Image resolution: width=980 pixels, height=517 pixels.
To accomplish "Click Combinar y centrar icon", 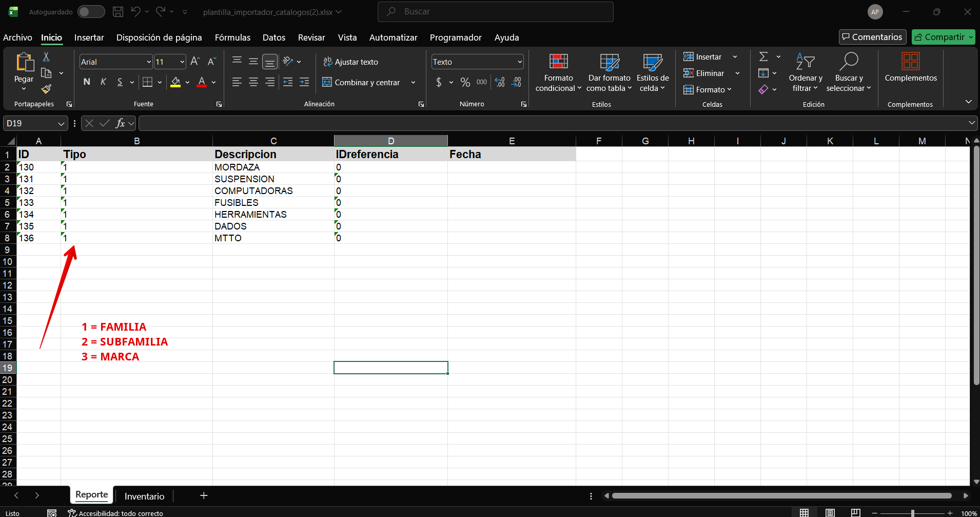I will pos(327,82).
